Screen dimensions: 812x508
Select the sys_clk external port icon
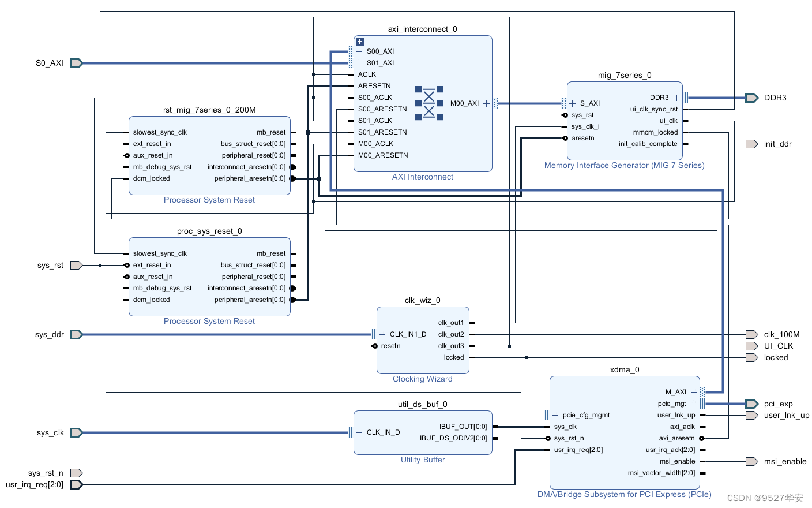tap(77, 432)
